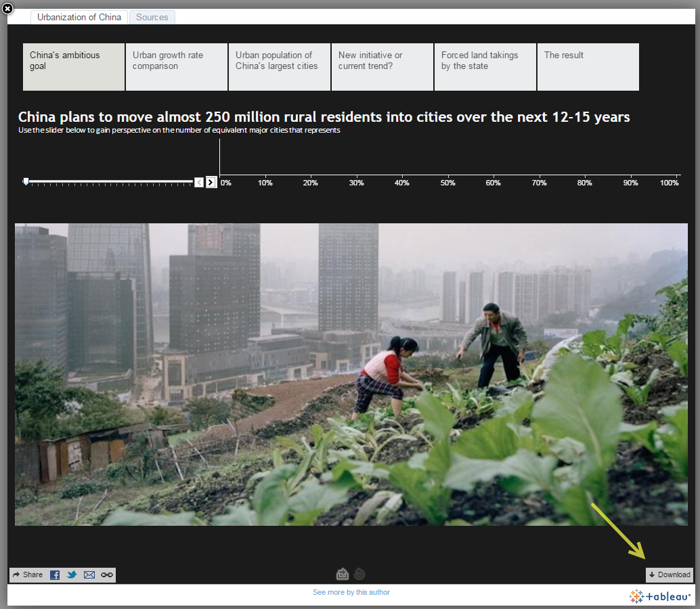Click the revert/reset circular arrow icon
This screenshot has height=609, width=700.
click(359, 574)
